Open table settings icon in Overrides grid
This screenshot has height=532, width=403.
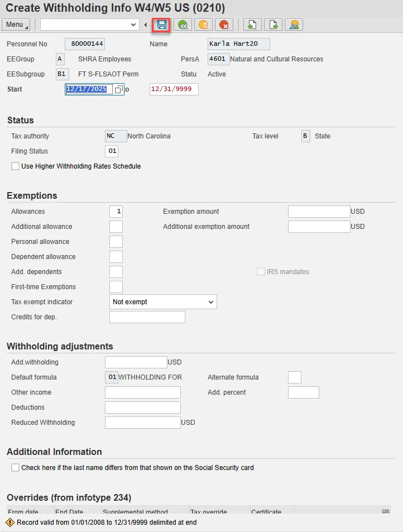385,512
